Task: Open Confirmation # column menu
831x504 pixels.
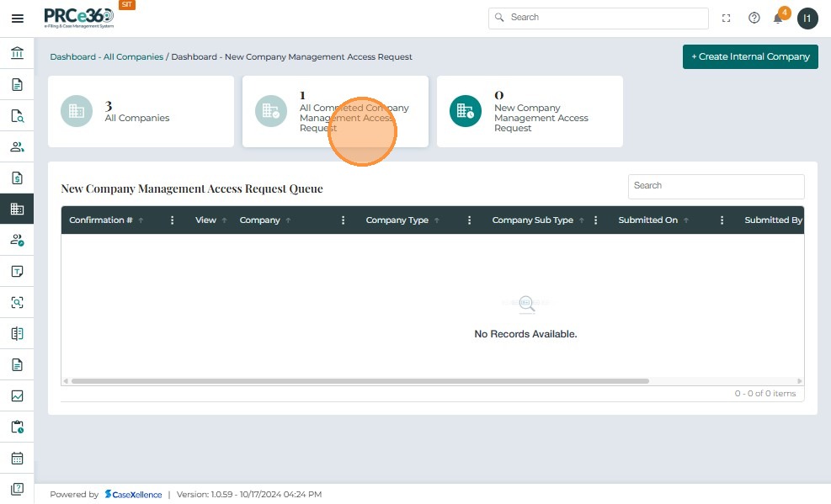Action: (x=173, y=220)
